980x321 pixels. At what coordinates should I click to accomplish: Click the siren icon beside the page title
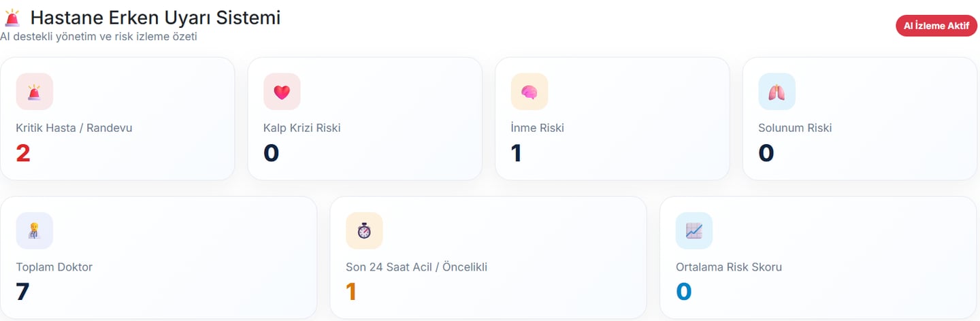[12, 18]
